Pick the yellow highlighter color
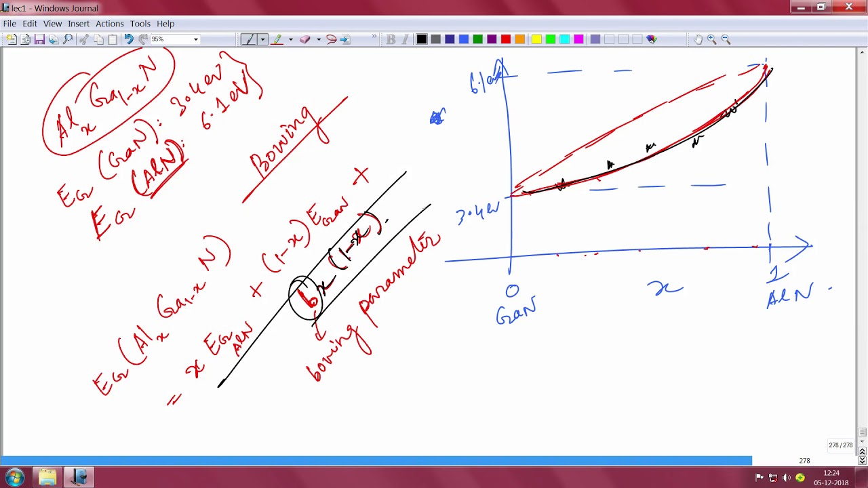Image resolution: width=868 pixels, height=488 pixels. pyautogui.click(x=536, y=39)
